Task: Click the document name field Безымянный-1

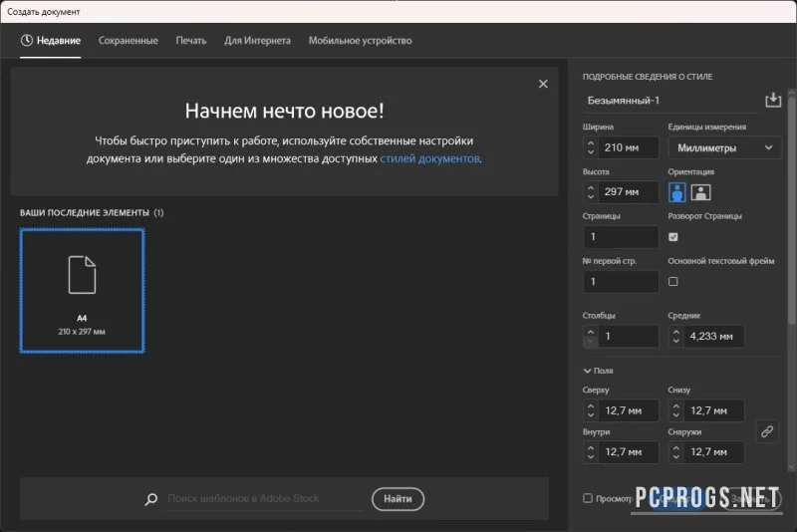Action: (670, 100)
